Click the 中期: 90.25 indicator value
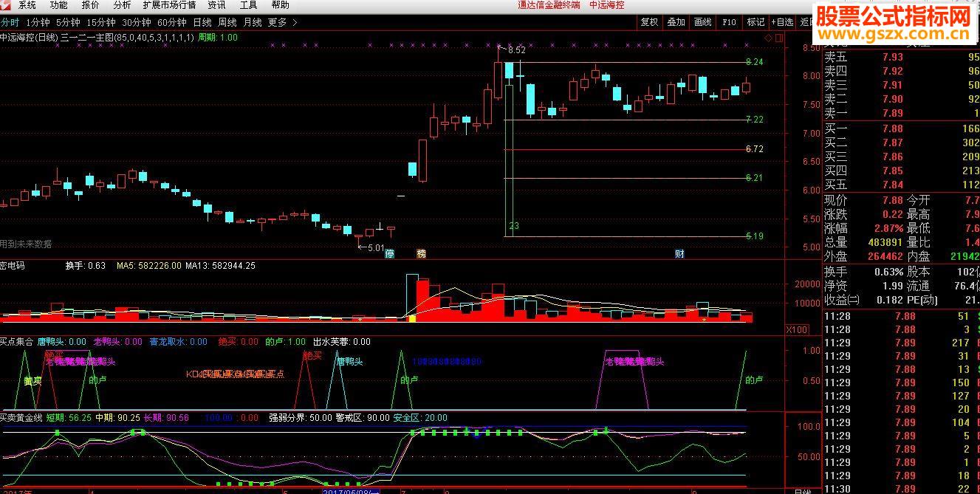Screen dimensions: 980x494 pos(118,417)
